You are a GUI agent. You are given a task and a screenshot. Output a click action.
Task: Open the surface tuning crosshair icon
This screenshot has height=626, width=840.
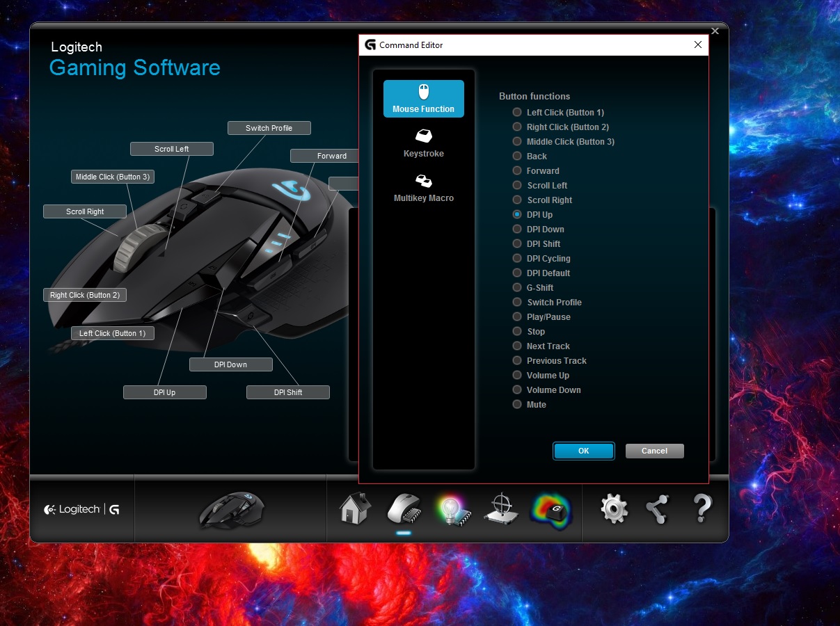tap(501, 508)
